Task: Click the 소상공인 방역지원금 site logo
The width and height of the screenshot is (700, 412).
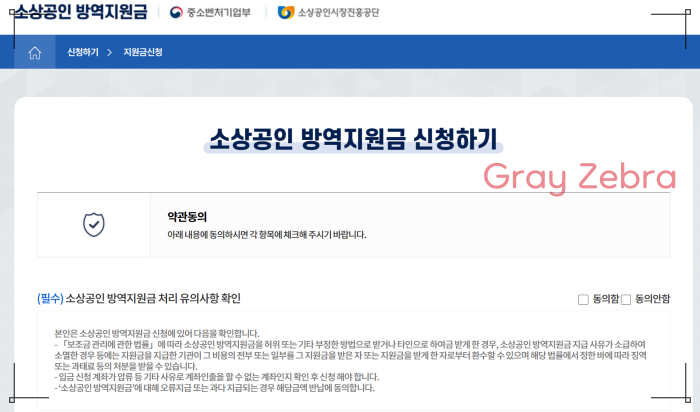Action: coord(81,12)
